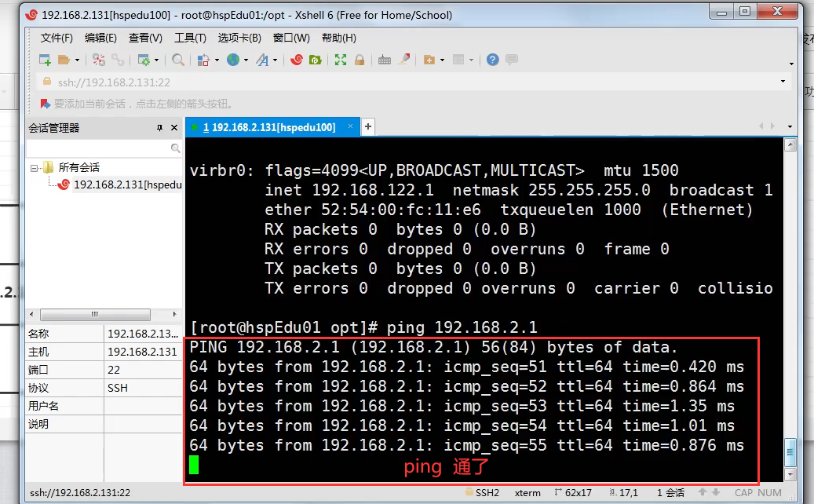
Task: Open Help with blue question icon
Action: pyautogui.click(x=493, y=60)
